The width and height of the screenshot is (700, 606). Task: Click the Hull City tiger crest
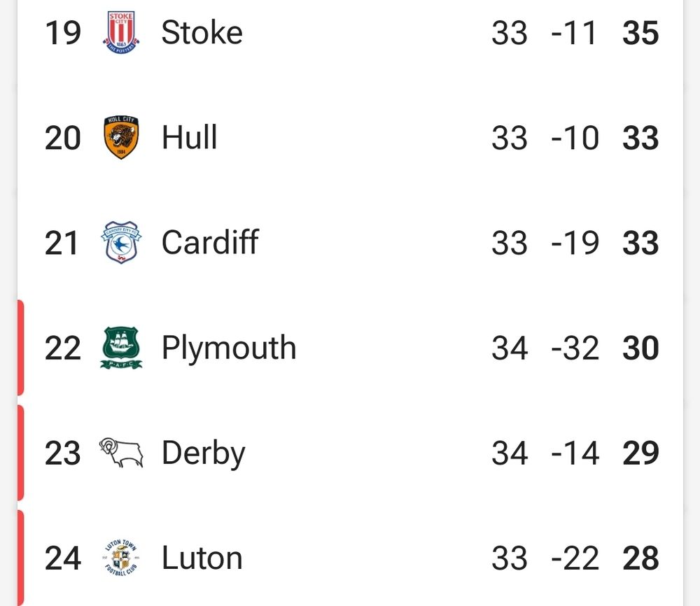pyautogui.click(x=121, y=137)
